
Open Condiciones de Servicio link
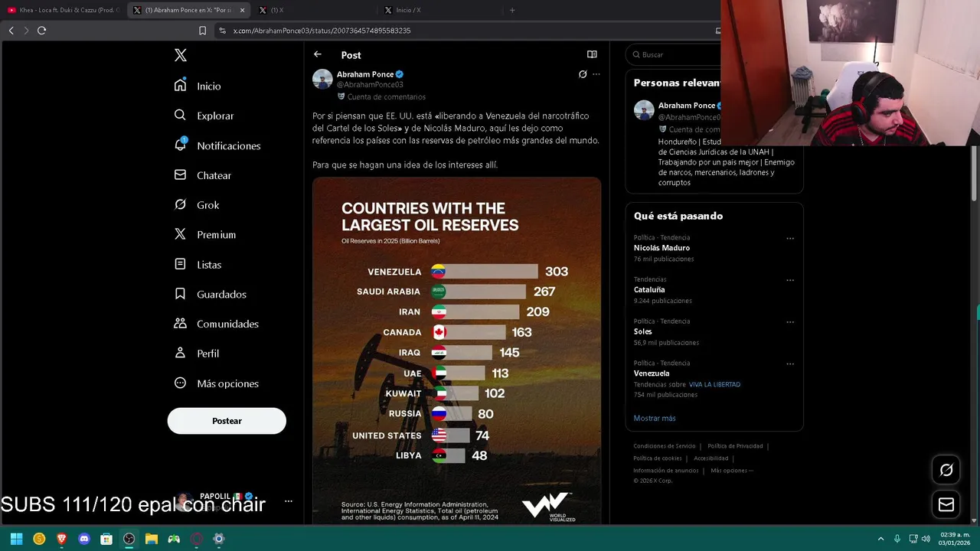point(665,446)
